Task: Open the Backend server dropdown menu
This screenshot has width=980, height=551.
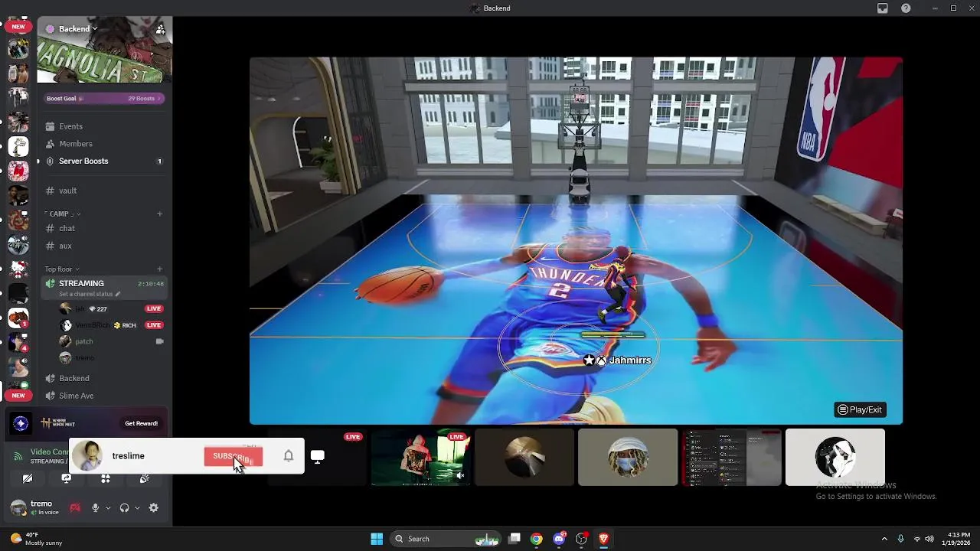Action: 73,29
